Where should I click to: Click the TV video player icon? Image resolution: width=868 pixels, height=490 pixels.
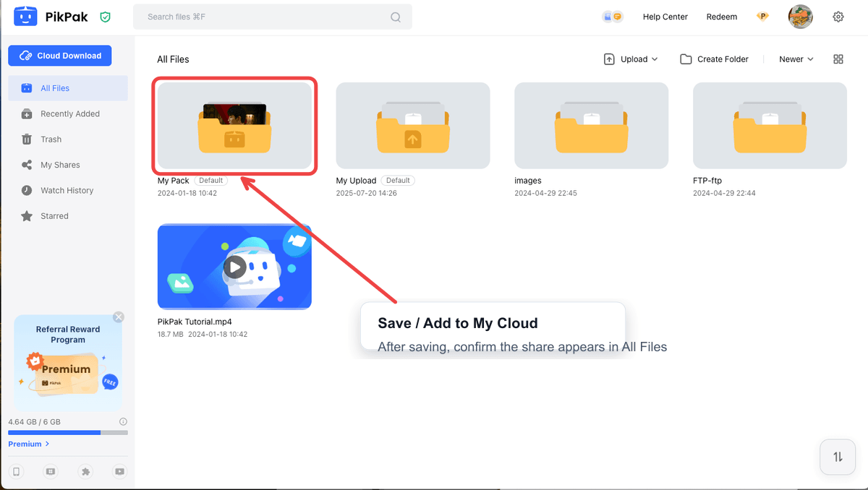(119, 472)
